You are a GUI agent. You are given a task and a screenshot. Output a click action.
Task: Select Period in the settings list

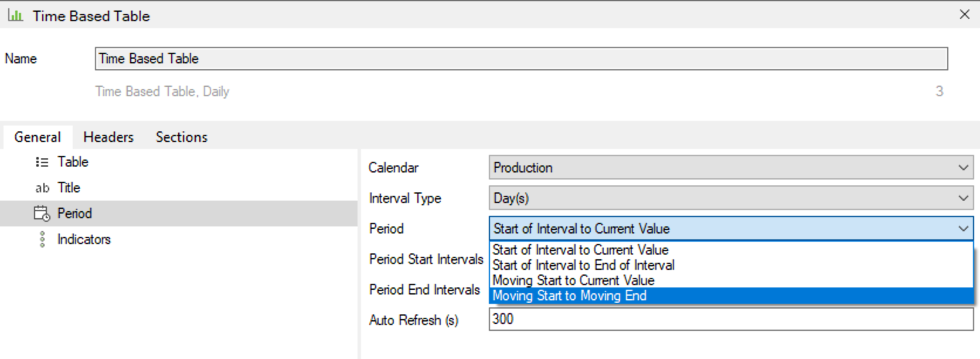coord(179,214)
